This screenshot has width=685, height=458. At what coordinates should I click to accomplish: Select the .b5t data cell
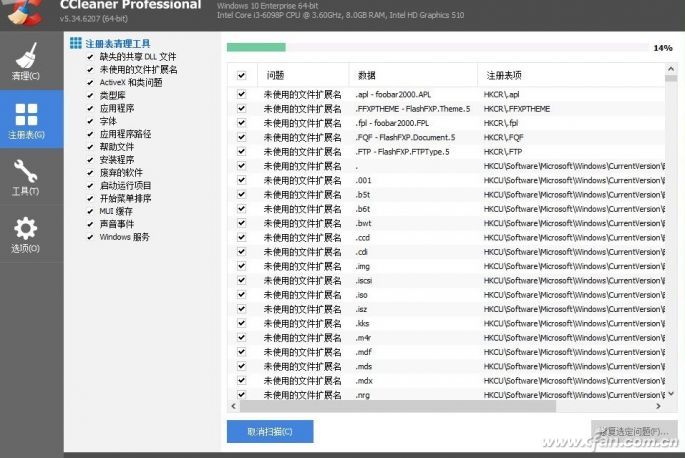(363, 194)
